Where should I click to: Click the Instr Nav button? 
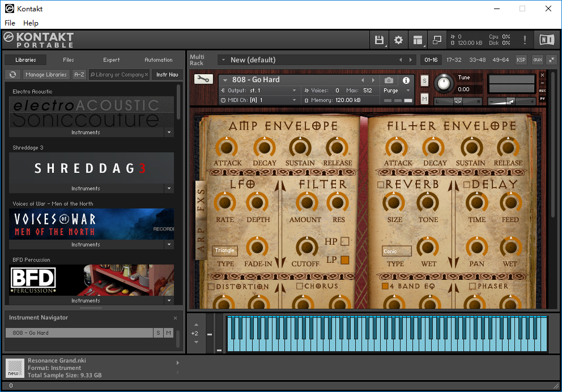click(167, 75)
